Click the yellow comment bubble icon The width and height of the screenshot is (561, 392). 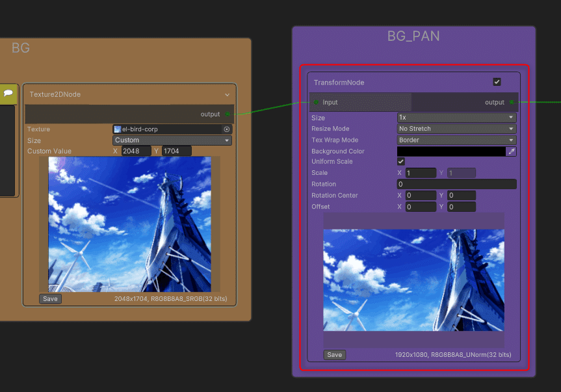click(x=8, y=94)
